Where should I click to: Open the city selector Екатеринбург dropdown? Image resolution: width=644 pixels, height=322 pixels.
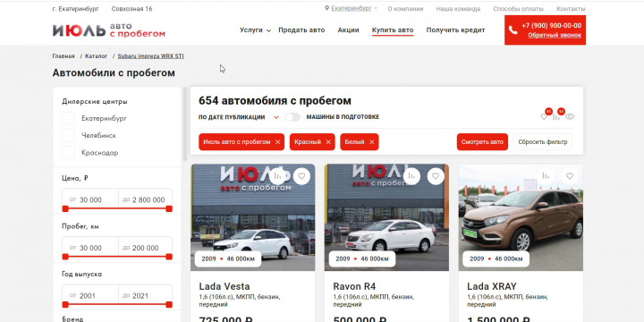352,8
